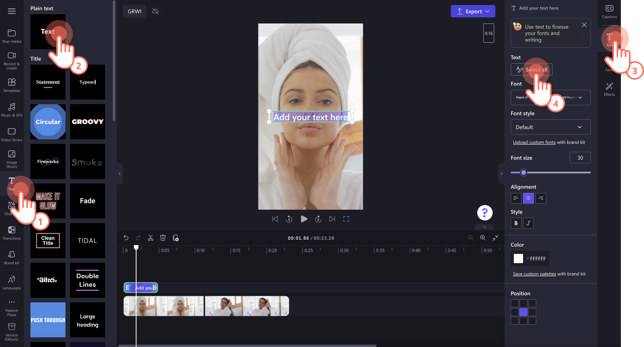Set text position to bottom-right cell
This screenshot has width=644, height=347.
pos(532,321)
